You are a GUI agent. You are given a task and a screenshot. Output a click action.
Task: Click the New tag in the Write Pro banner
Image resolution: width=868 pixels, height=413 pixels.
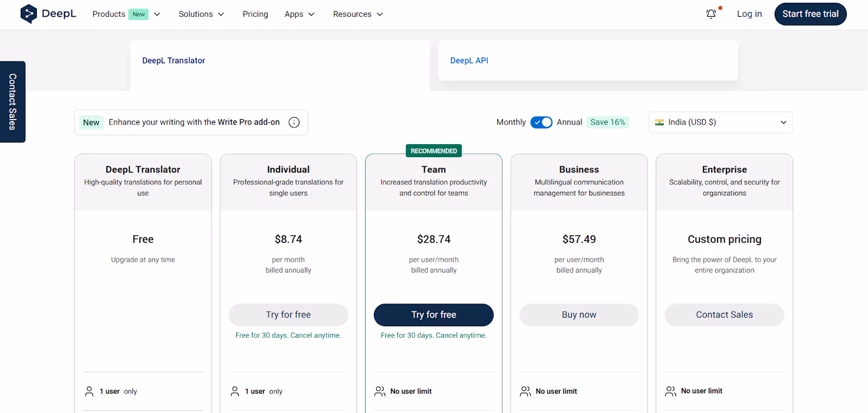(x=91, y=122)
